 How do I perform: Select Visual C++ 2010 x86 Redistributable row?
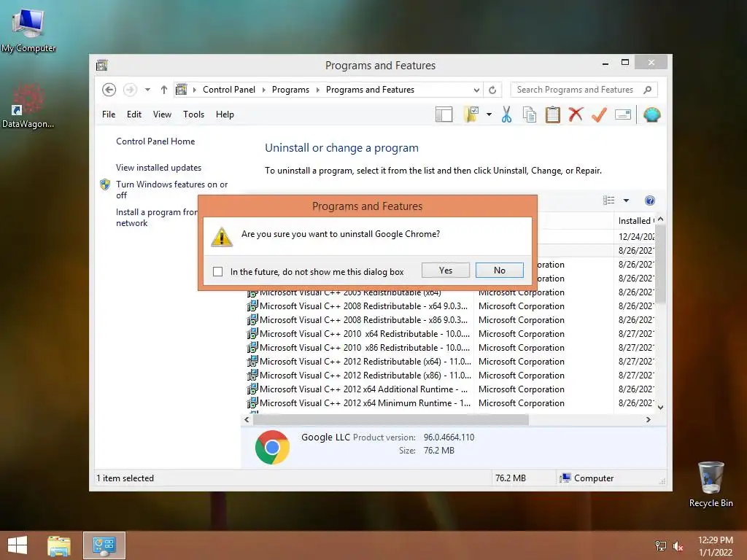450,348
